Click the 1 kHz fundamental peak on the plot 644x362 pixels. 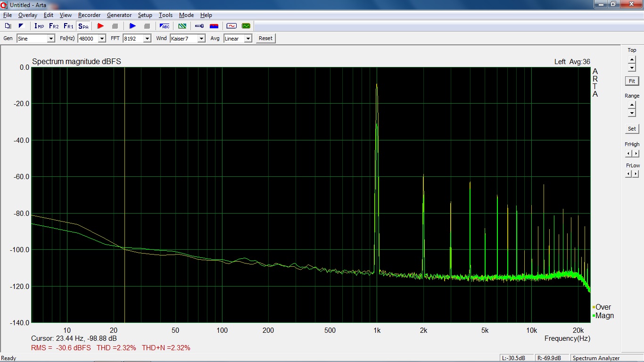click(377, 85)
